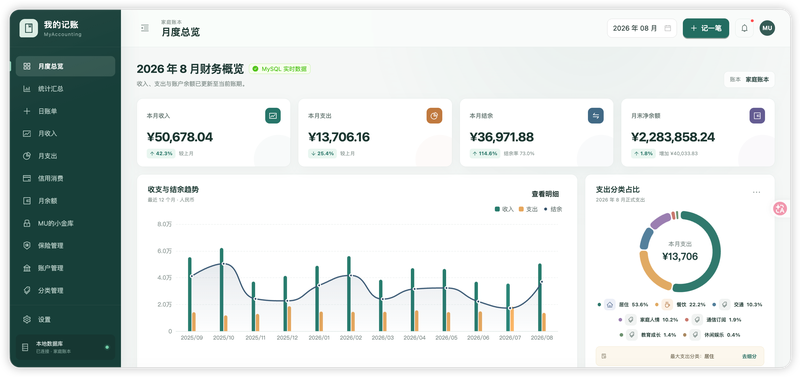Toggle the 结余 series in the chart legend

click(x=553, y=209)
